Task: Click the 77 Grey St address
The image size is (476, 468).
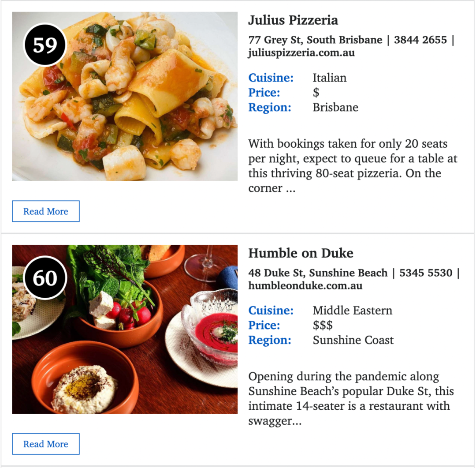Action: (316, 40)
